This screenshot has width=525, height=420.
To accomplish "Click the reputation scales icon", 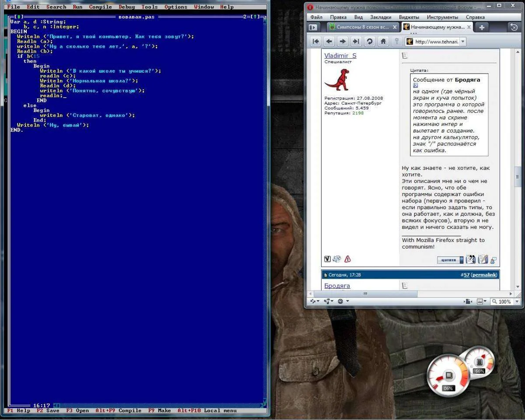I will click(337, 259).
